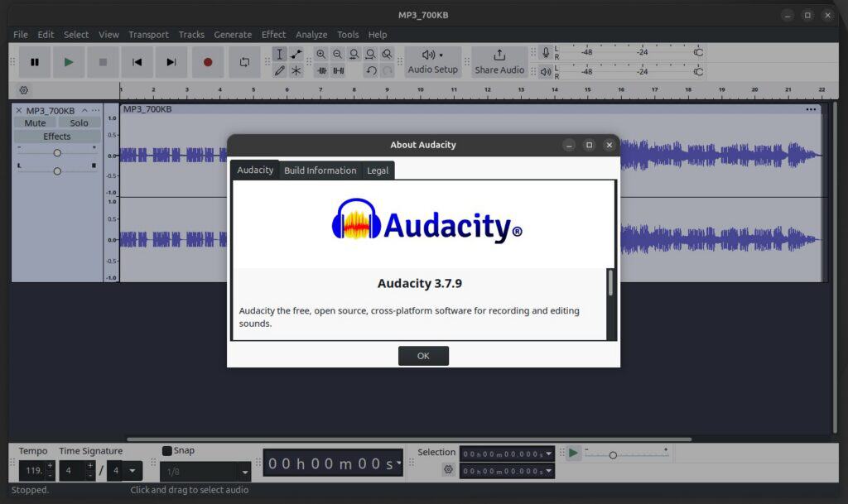Viewport: 848px width, 504px height.
Task: Open the Generate menu
Action: point(233,35)
